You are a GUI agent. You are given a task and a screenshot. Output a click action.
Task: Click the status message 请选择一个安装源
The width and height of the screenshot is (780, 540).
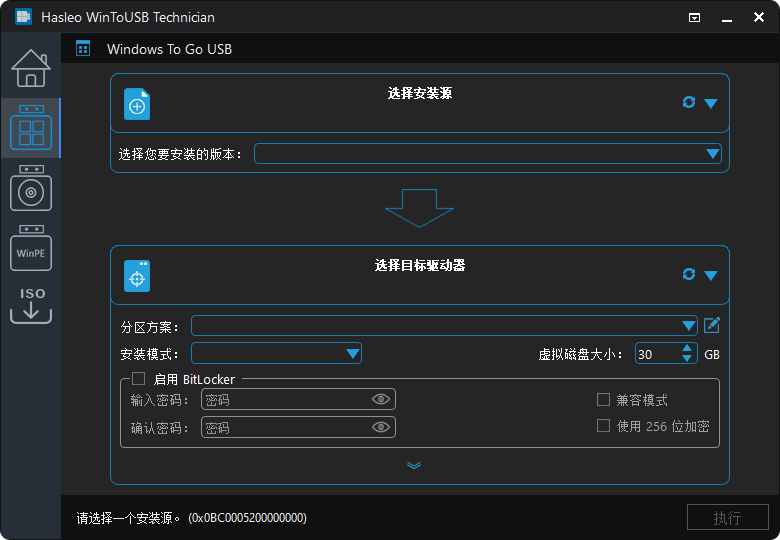(128, 518)
